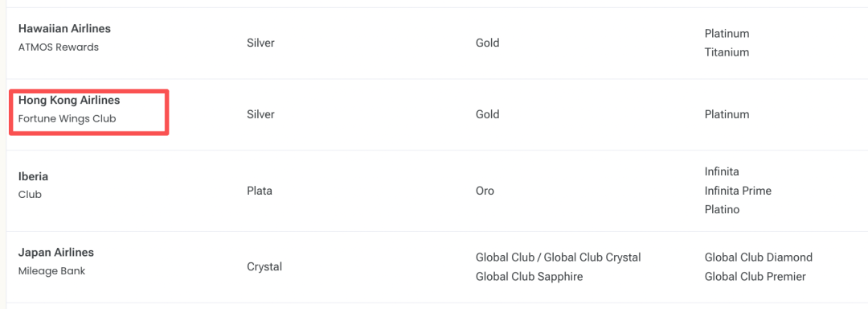Select the Mileage Bank program label

pyautogui.click(x=52, y=271)
